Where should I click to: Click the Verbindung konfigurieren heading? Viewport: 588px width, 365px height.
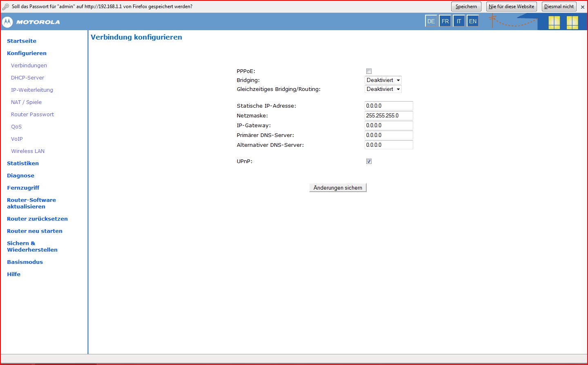(x=136, y=37)
